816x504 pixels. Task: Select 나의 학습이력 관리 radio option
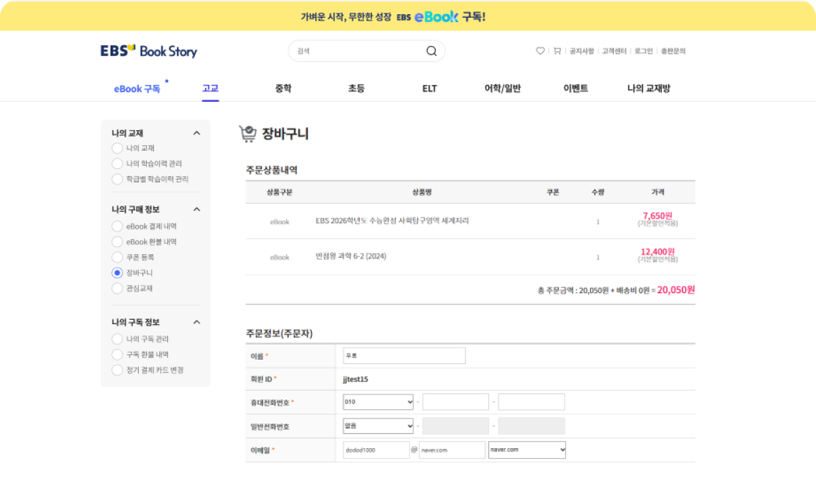(x=117, y=164)
